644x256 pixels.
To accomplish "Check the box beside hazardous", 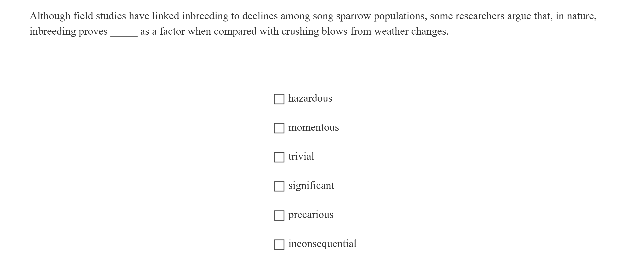I will pos(279,99).
